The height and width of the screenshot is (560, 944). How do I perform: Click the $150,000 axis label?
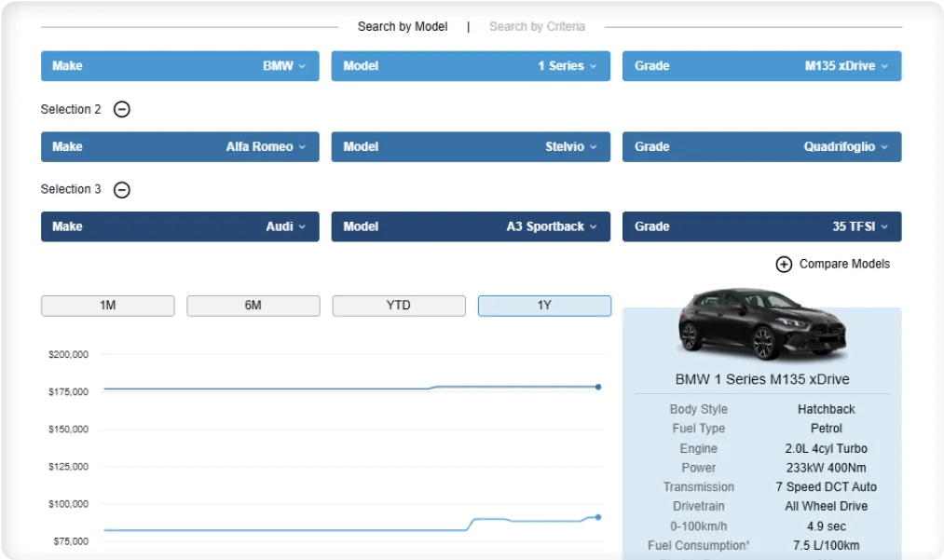pyautogui.click(x=68, y=430)
